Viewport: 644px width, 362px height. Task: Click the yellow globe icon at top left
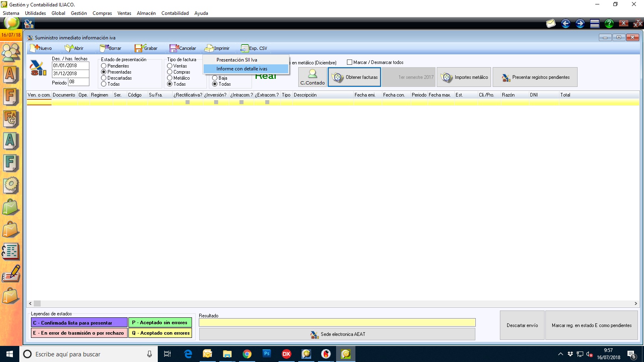pos(11,23)
